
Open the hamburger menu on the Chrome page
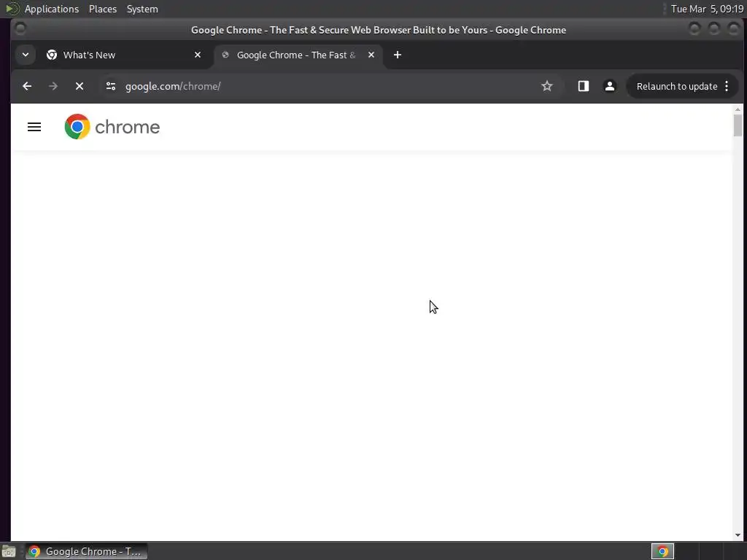tap(34, 127)
